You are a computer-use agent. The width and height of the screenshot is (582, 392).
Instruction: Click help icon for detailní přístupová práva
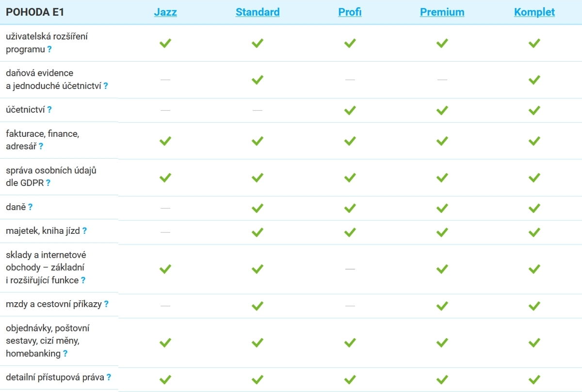109,377
